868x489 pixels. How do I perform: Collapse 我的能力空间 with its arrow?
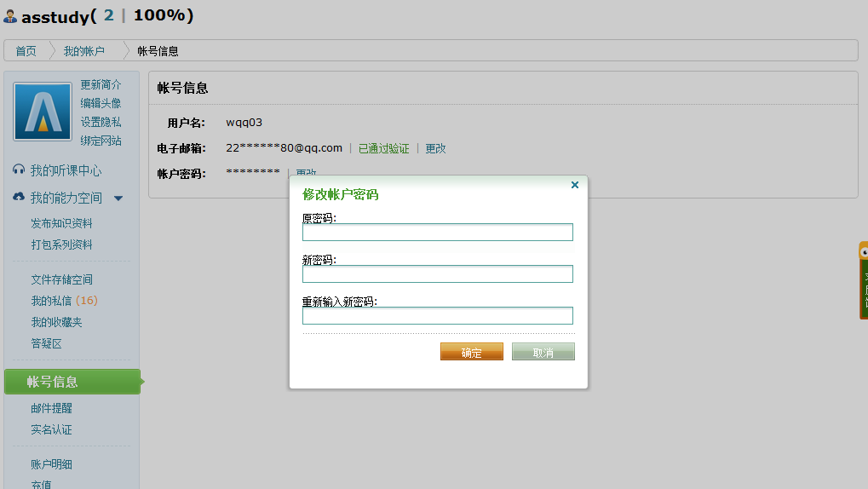click(118, 198)
